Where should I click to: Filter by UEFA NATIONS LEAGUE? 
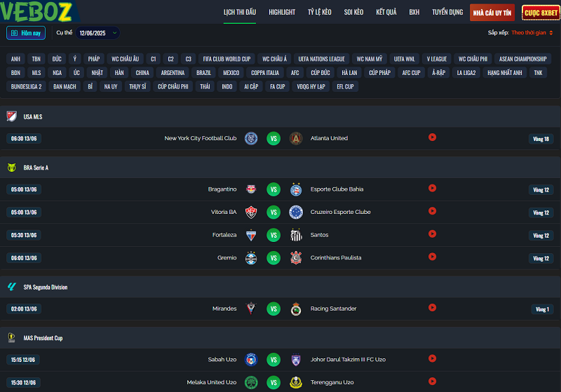[x=322, y=59]
